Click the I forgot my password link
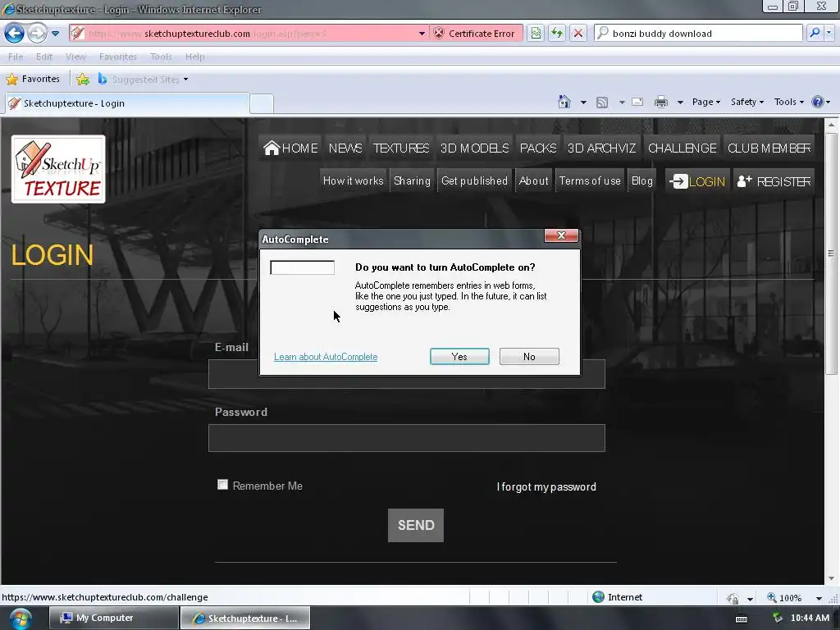Screen dimensions: 840x630 546,487
